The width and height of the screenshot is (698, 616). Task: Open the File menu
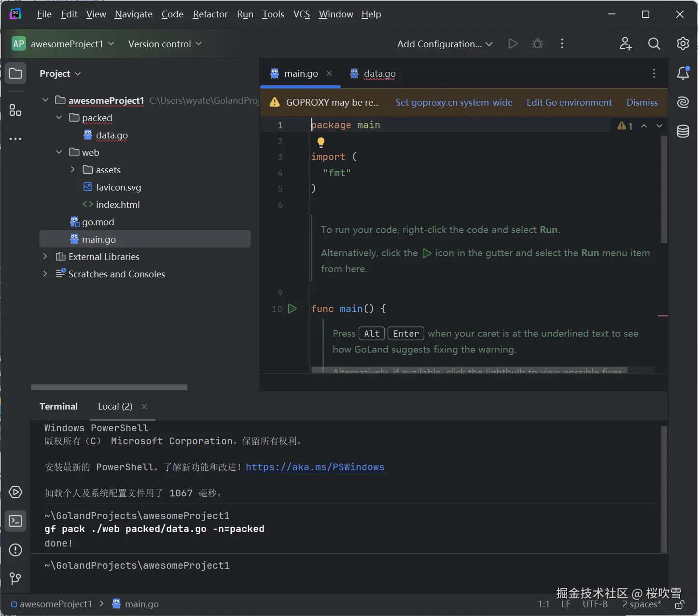(x=44, y=14)
